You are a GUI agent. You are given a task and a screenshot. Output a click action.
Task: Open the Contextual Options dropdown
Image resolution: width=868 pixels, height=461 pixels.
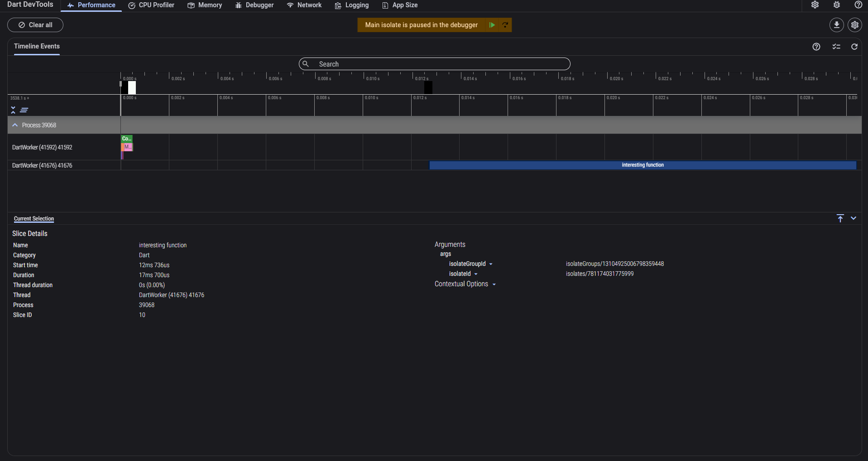(465, 284)
